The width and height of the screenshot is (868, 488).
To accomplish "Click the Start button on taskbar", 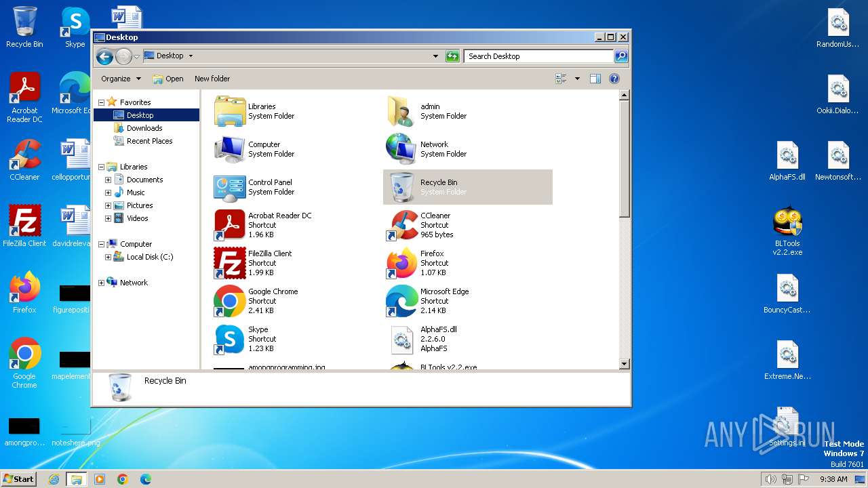I will pos(18,479).
